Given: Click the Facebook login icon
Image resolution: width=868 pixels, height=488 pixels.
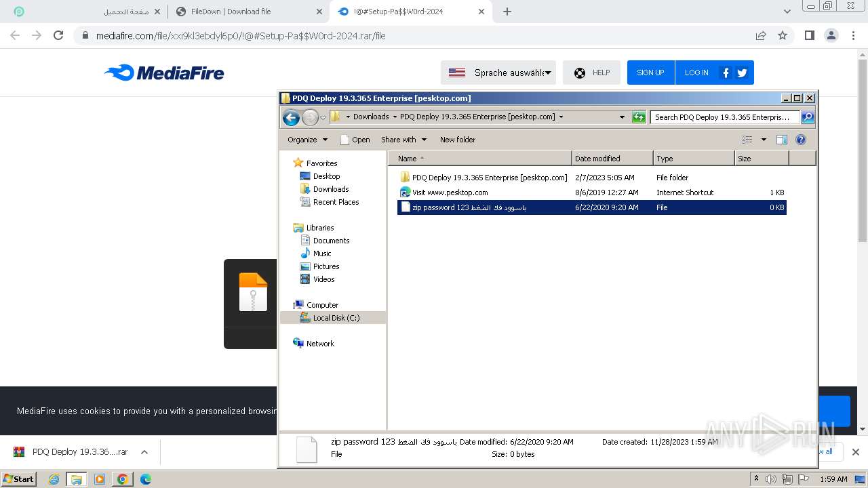Looking at the screenshot, I should [726, 73].
